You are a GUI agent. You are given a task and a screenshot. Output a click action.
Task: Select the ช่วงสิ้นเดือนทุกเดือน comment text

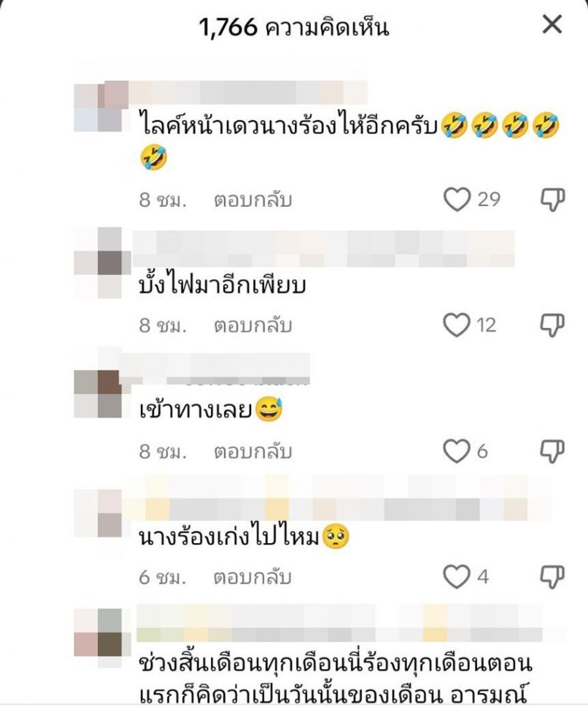pos(335,681)
